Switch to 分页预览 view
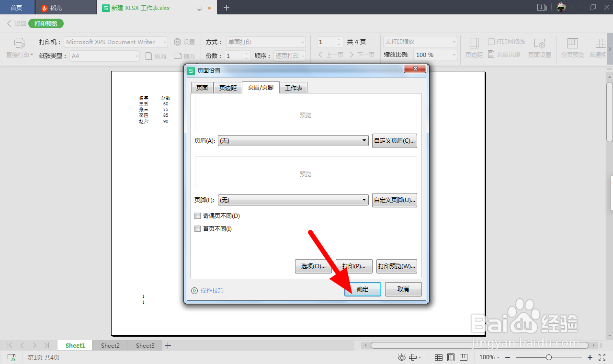 (573, 47)
